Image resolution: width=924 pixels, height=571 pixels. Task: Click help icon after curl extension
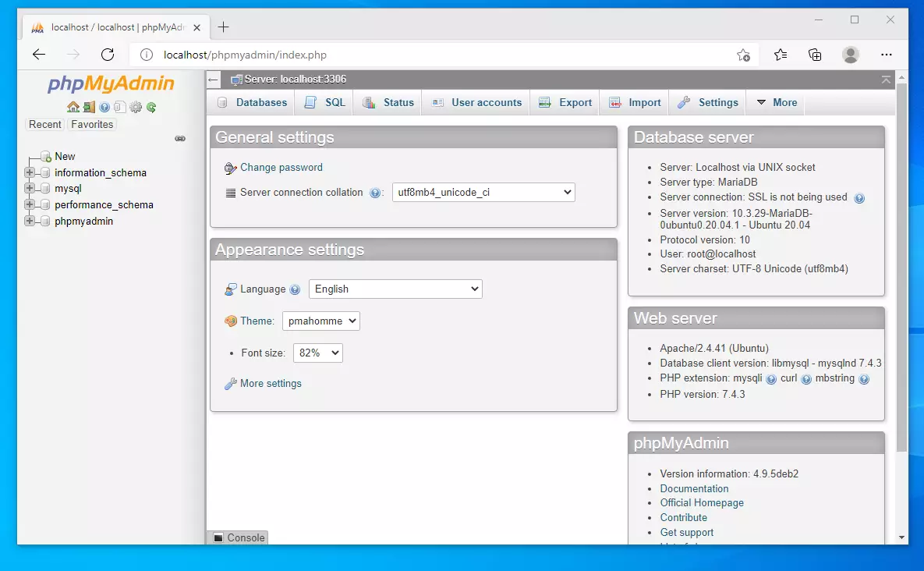pyautogui.click(x=806, y=379)
